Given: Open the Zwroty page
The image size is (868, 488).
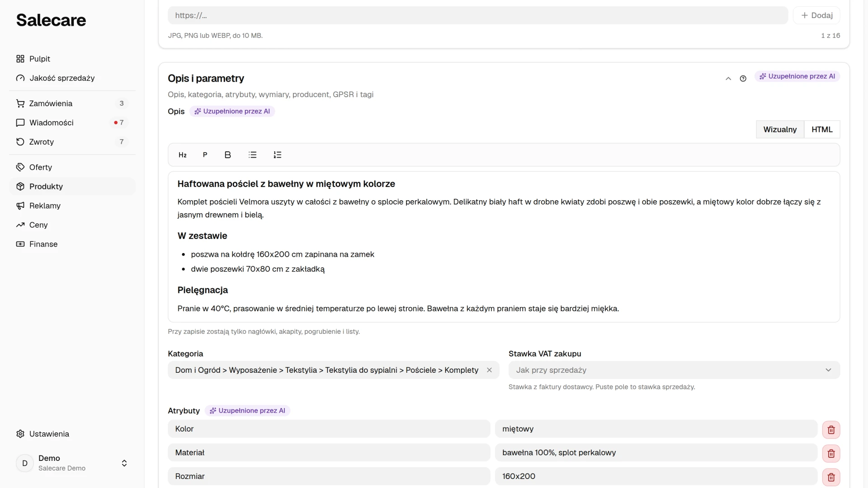Looking at the screenshot, I should click(72, 142).
